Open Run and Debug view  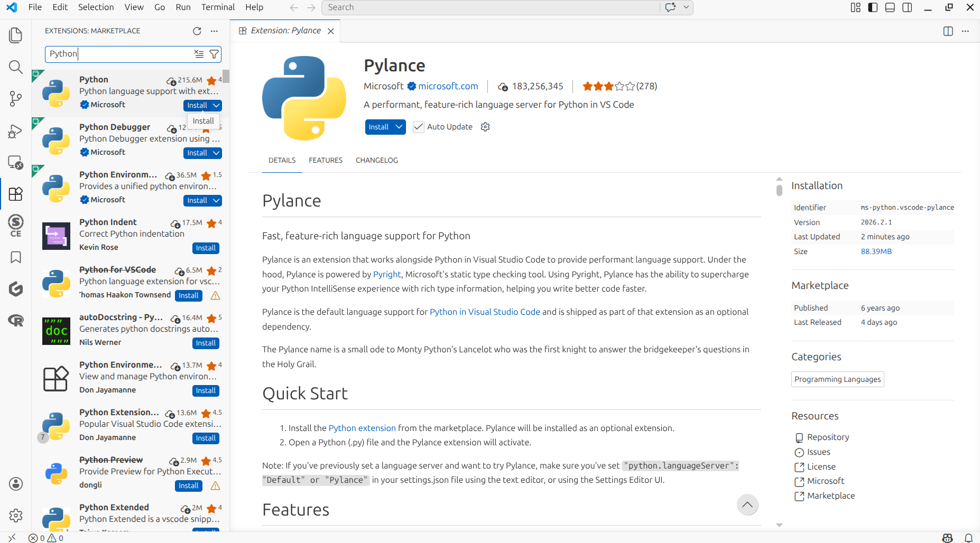click(x=16, y=130)
